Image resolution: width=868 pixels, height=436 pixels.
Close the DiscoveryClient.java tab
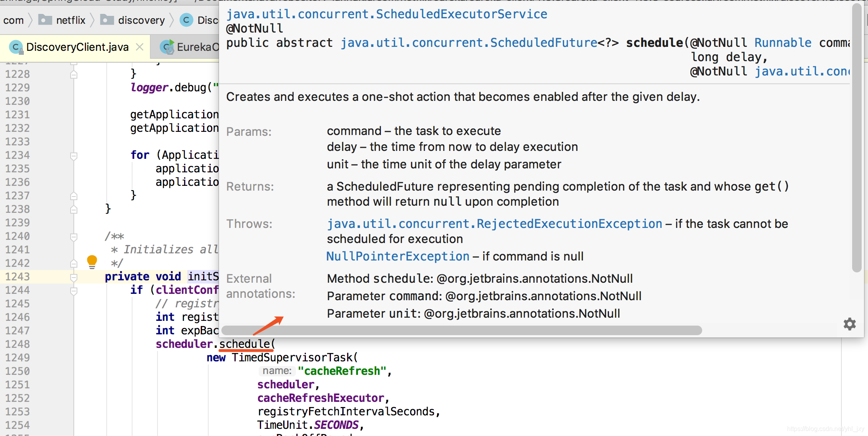(x=140, y=47)
